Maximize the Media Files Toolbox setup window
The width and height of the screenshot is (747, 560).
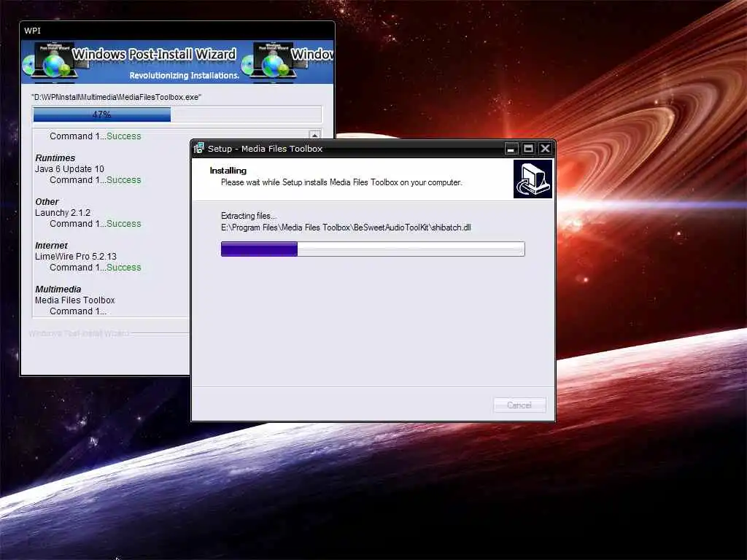click(528, 149)
